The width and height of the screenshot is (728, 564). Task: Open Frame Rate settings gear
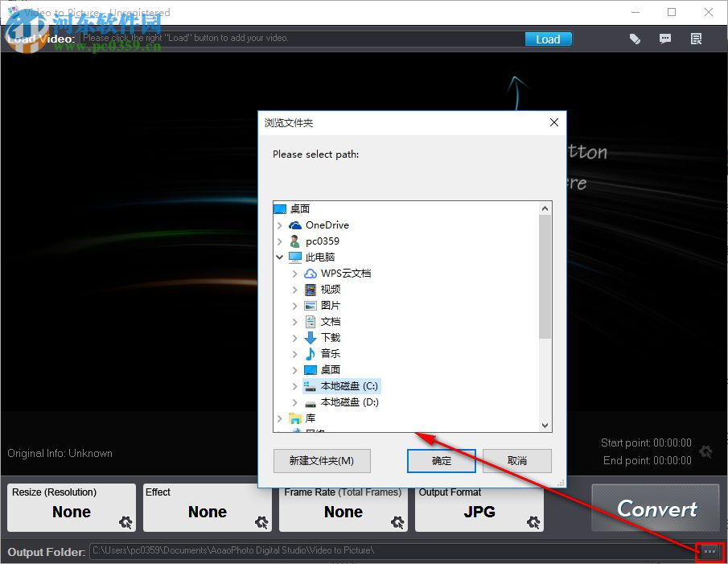point(397,523)
